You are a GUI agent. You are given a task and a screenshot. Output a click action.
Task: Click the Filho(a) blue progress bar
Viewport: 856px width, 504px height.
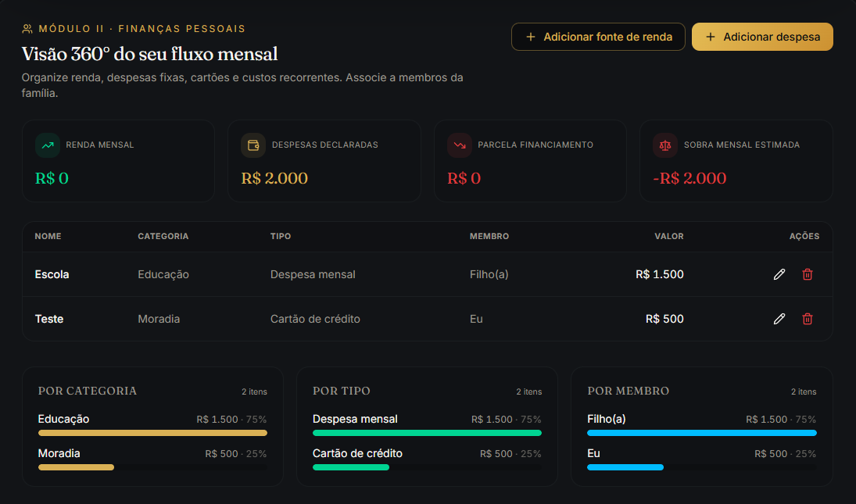702,433
